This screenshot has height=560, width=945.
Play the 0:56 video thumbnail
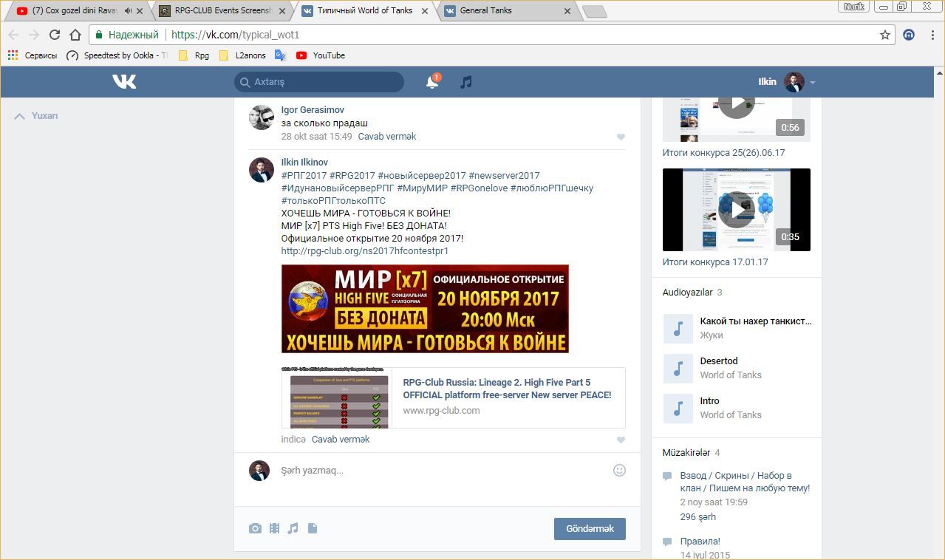click(737, 118)
